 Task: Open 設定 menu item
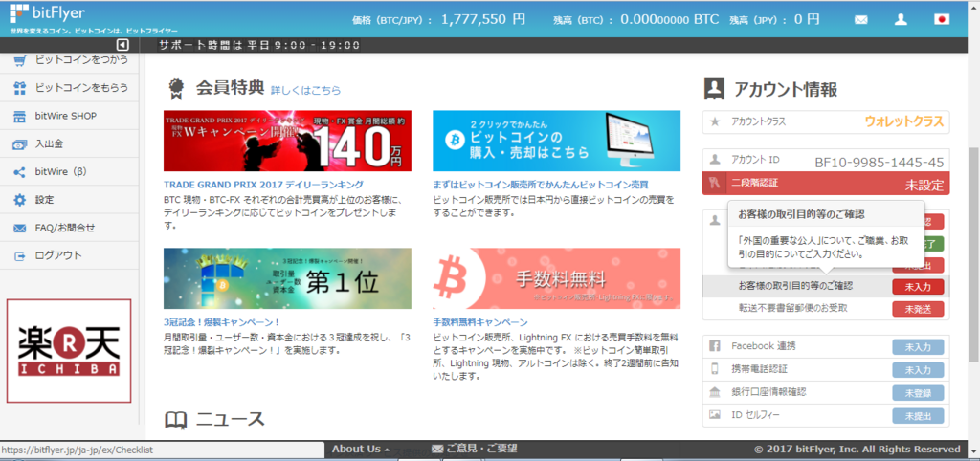[x=44, y=200]
